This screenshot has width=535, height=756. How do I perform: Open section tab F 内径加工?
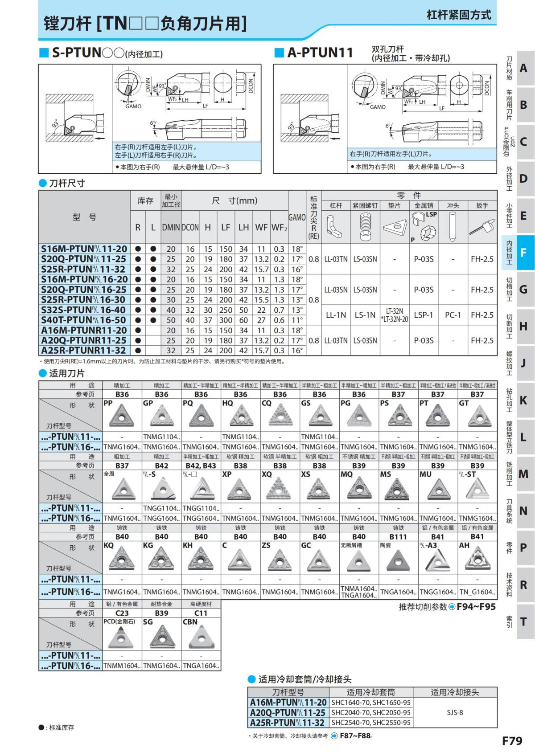(x=518, y=253)
